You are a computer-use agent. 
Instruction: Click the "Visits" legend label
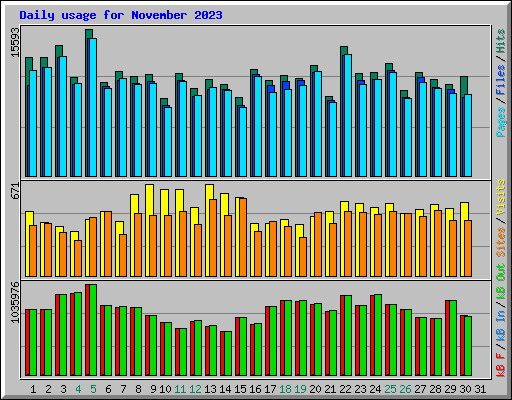point(501,197)
